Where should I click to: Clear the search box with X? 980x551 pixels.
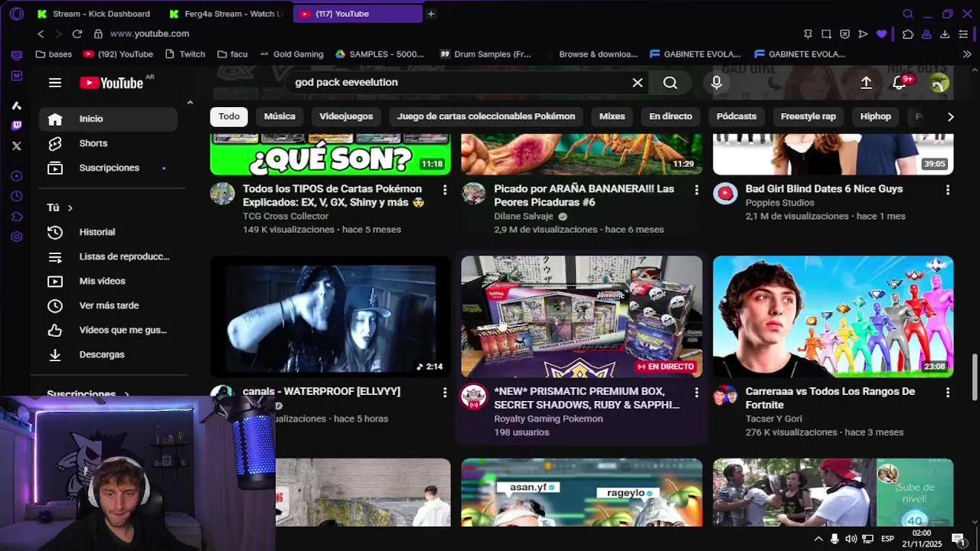(637, 83)
